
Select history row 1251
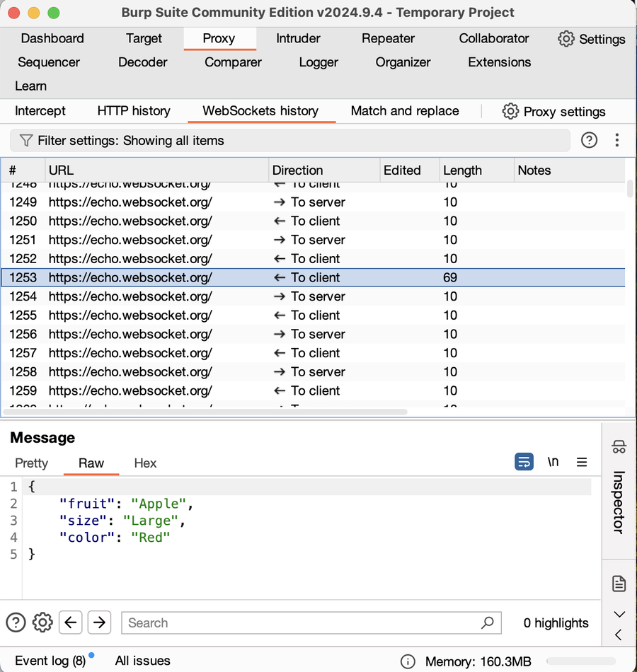[x=313, y=240]
